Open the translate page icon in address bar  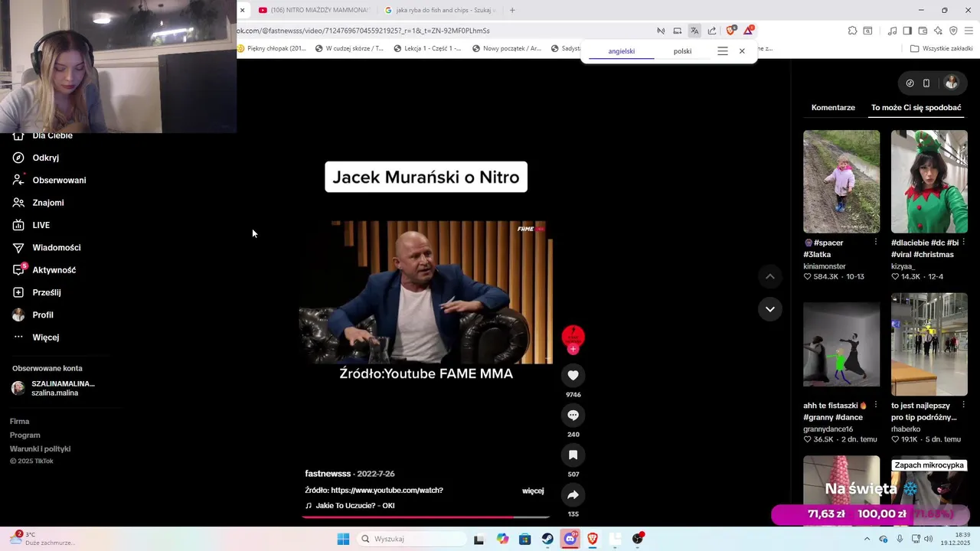pyautogui.click(x=694, y=31)
